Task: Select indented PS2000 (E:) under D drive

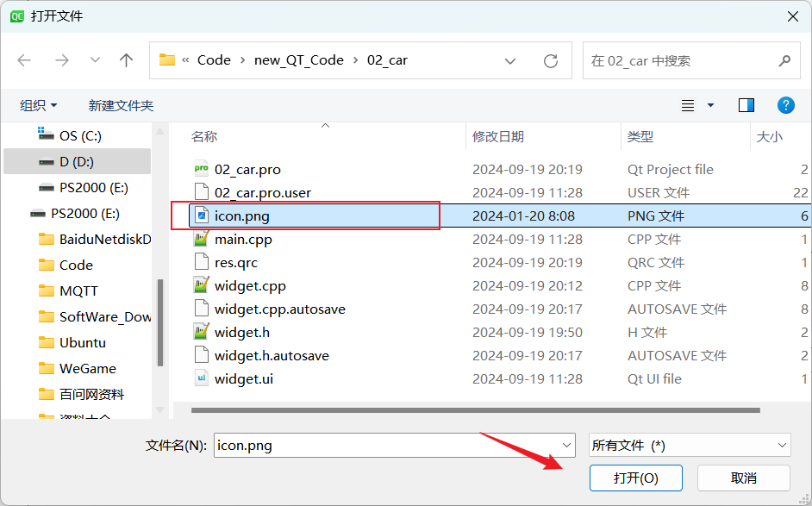Action: pyautogui.click(x=85, y=187)
